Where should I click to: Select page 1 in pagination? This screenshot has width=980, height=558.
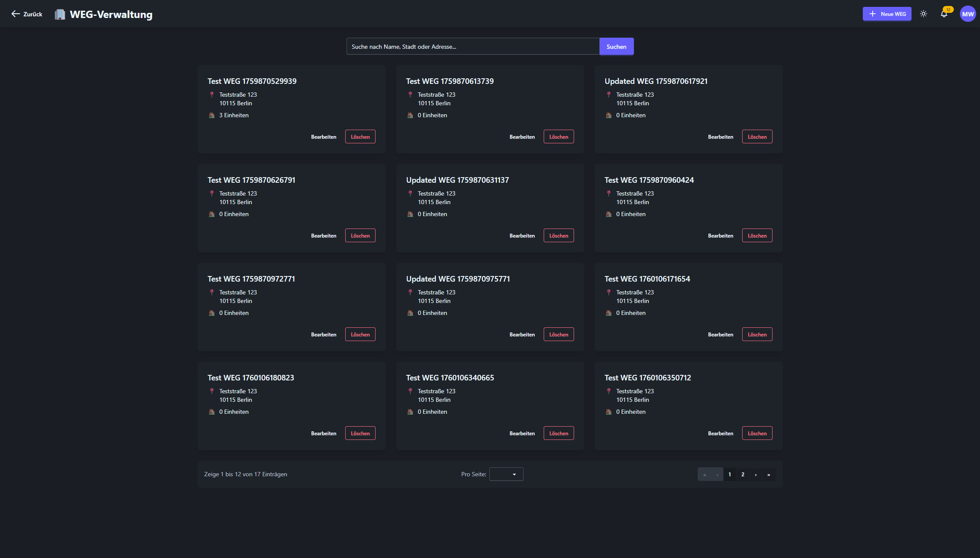tap(730, 475)
